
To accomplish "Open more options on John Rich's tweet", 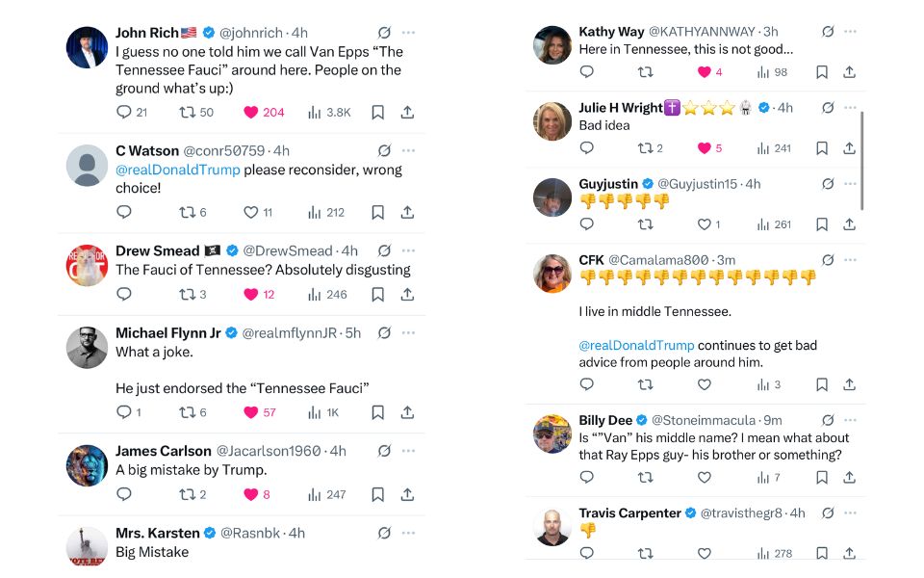I will (x=409, y=32).
